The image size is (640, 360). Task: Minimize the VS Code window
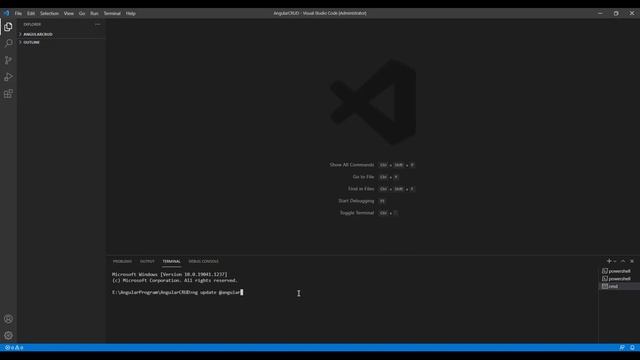600,13
